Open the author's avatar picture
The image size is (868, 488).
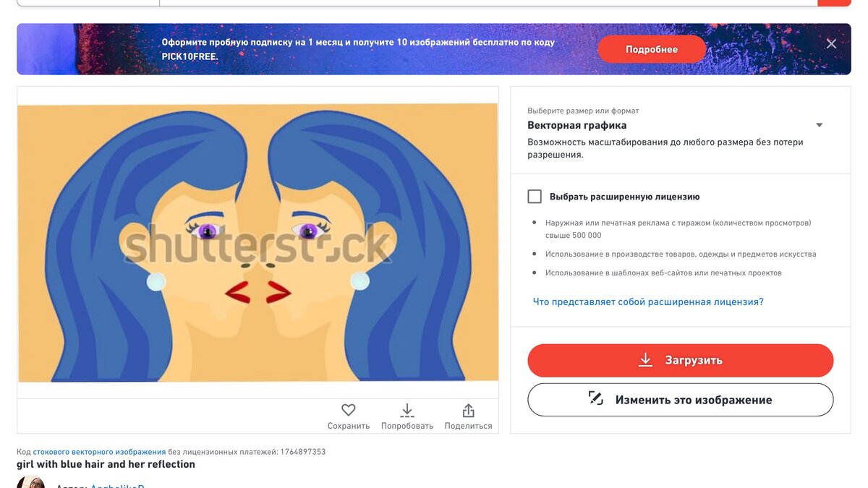pyautogui.click(x=31, y=483)
